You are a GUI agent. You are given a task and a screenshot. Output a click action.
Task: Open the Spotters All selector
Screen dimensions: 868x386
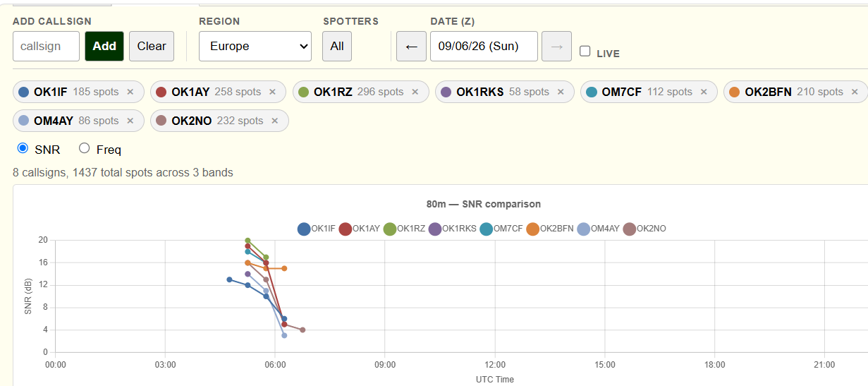(337, 46)
